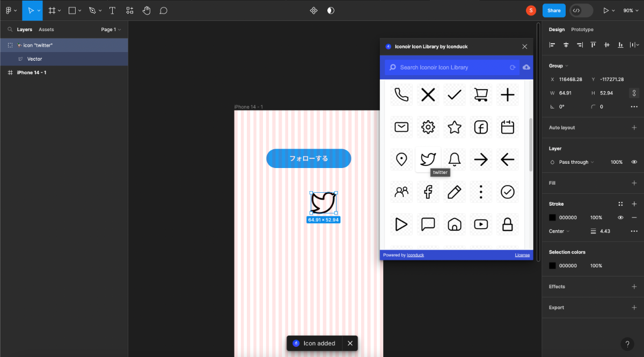This screenshot has width=644, height=357.
Task: Insert the edit pencil icon
Action: pos(455,192)
